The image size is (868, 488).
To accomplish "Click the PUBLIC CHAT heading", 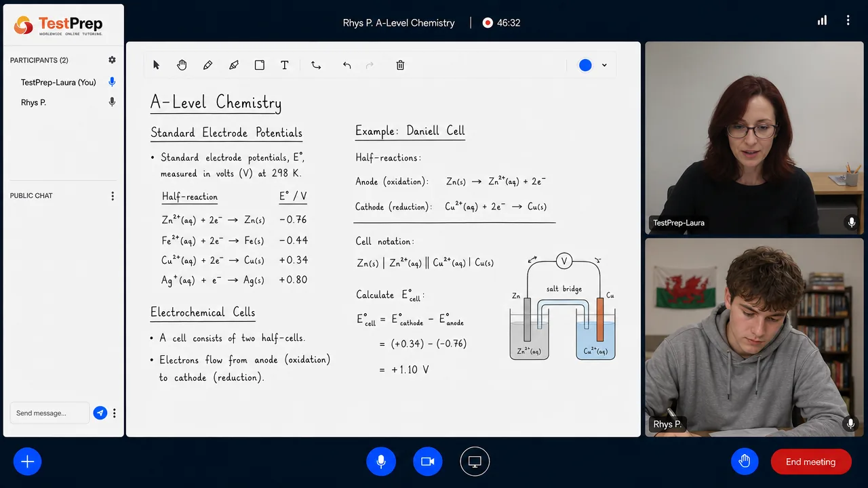I will pyautogui.click(x=31, y=196).
